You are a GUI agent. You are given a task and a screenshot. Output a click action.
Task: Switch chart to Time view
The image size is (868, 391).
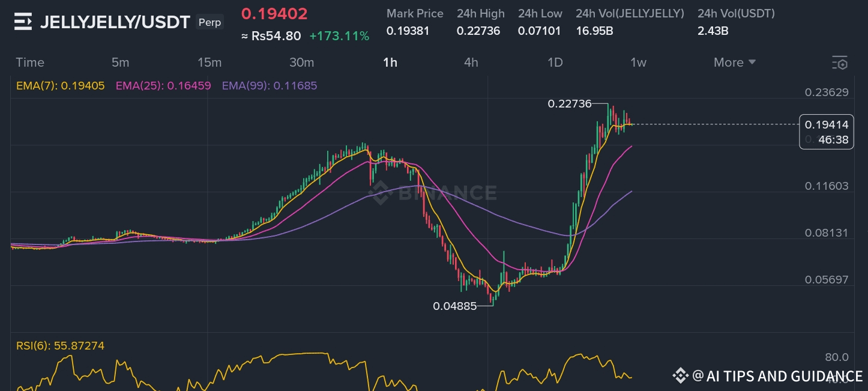[30, 62]
